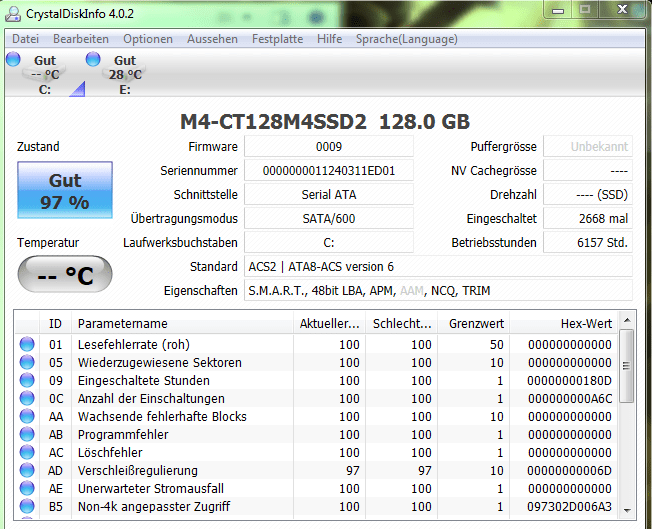Click the drive model title M4-CT128M4SSD2

click(273, 122)
